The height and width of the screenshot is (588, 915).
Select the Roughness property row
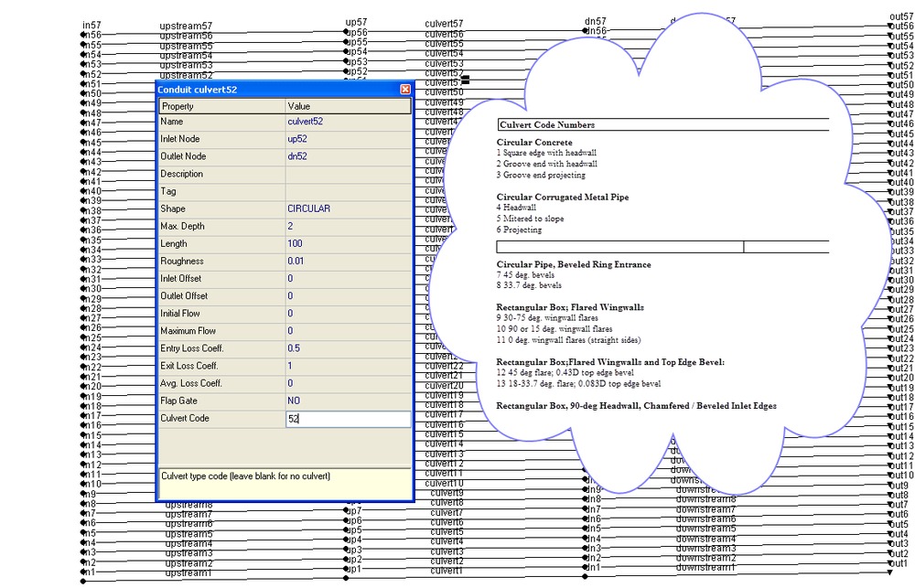click(x=210, y=261)
